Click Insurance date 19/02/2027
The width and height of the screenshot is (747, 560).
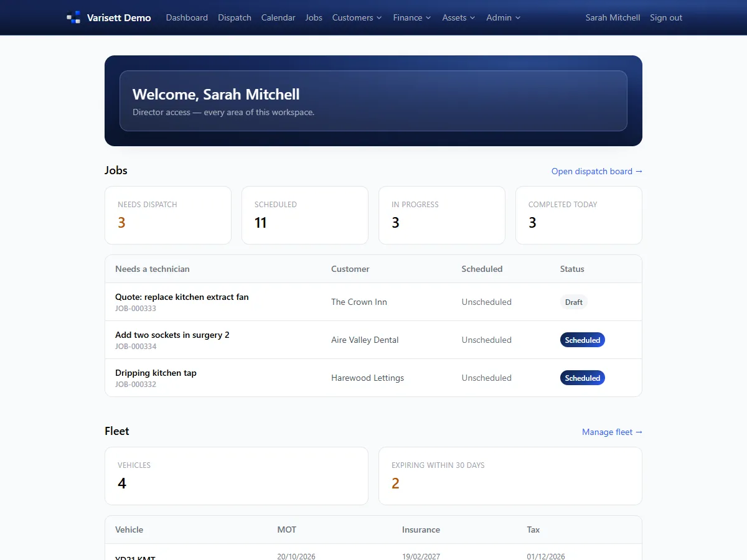coord(421,556)
